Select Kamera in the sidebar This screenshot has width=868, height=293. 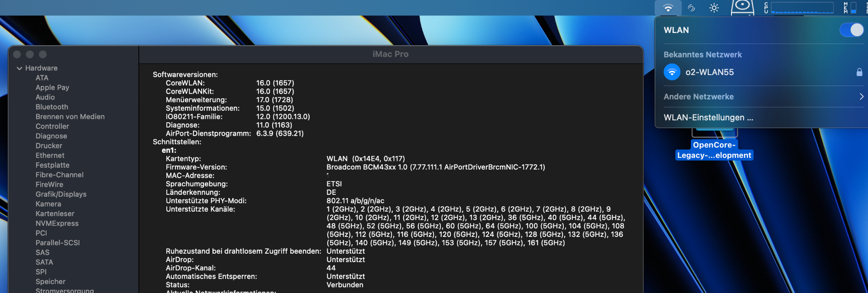coord(48,204)
